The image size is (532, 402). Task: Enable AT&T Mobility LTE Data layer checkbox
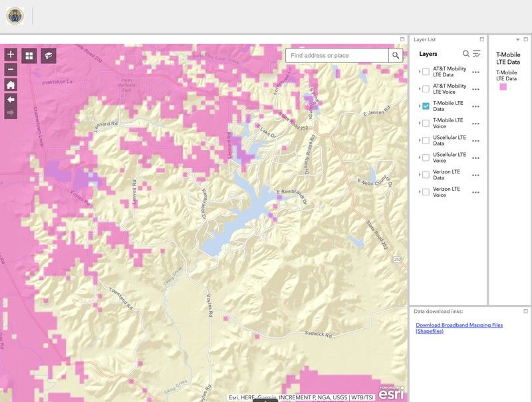[426, 72]
